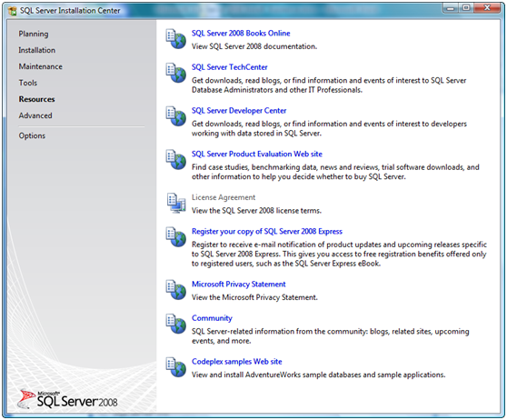Click the License Agreement text
Image resolution: width=507 pixels, height=420 pixels.
[224, 197]
